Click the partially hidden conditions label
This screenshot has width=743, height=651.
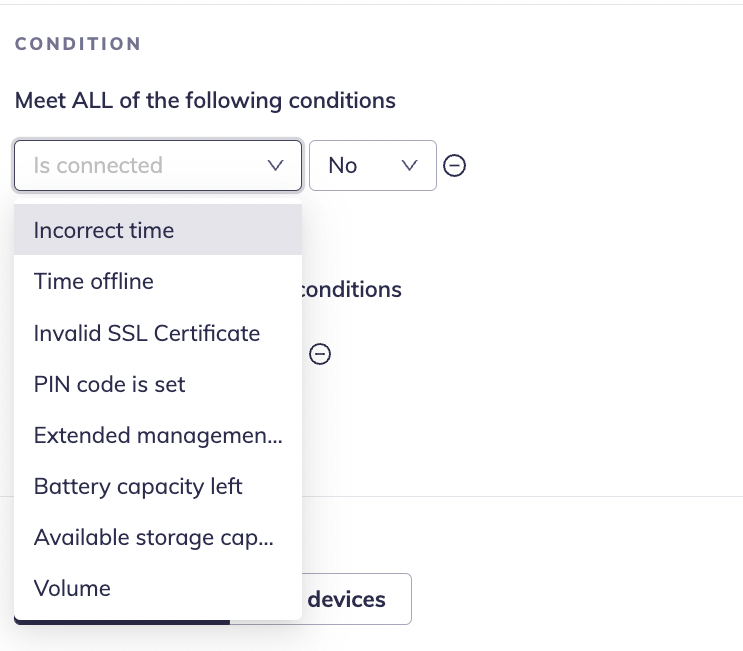(351, 290)
